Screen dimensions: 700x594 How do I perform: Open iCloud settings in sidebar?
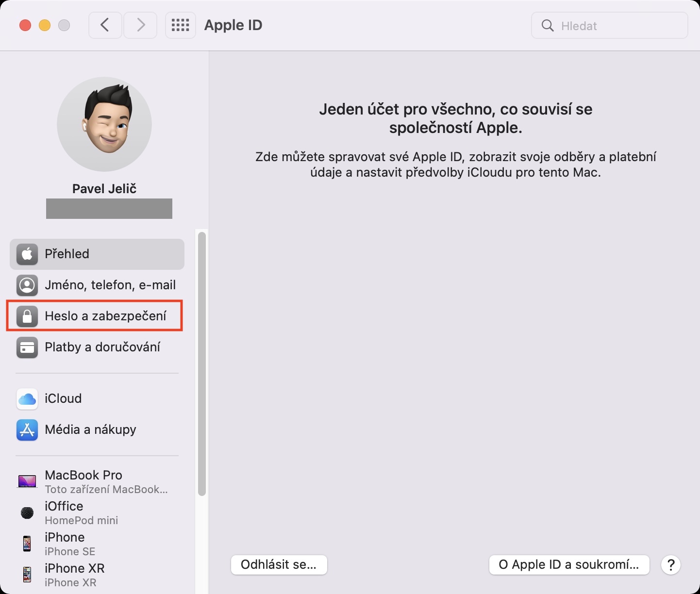pyautogui.click(x=97, y=398)
